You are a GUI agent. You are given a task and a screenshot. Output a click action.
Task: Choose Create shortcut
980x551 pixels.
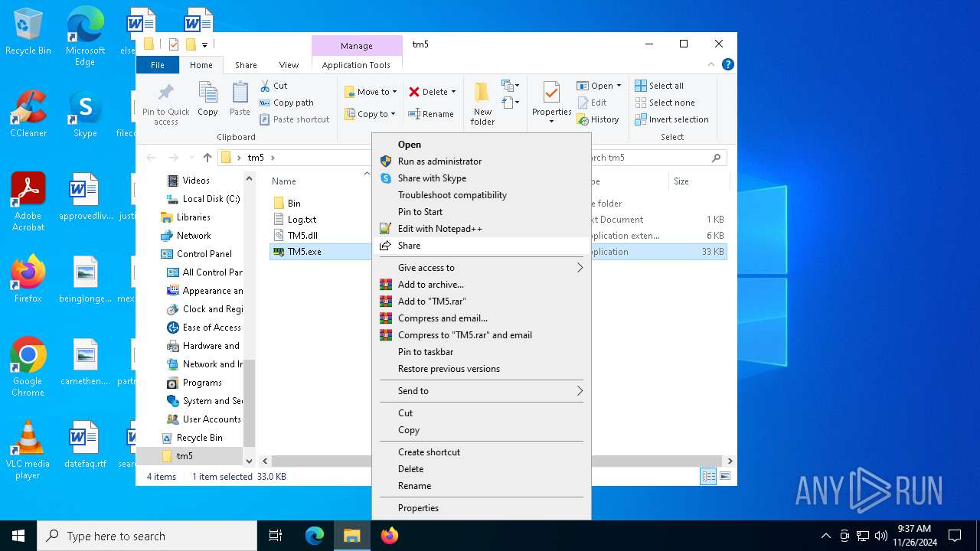pos(481,452)
